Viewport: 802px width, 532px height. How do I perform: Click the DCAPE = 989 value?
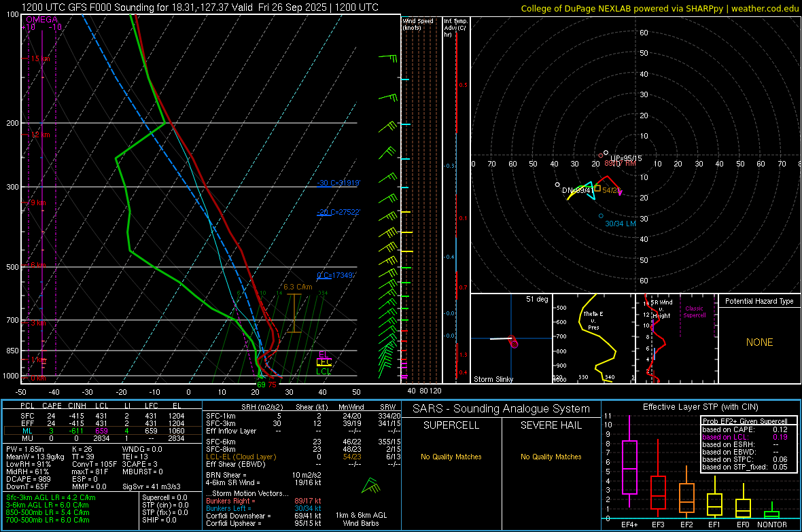pyautogui.click(x=28, y=479)
